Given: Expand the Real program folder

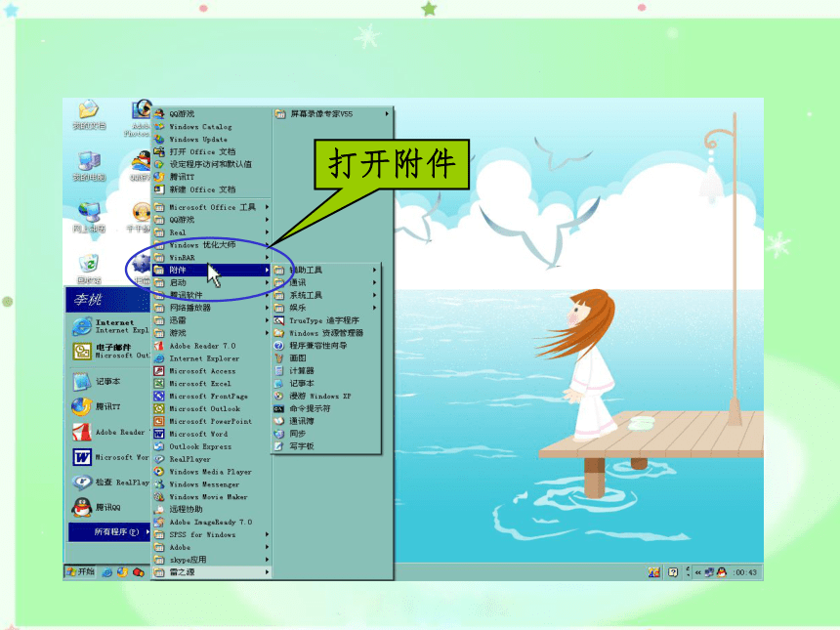Looking at the screenshot, I should coord(212,232).
